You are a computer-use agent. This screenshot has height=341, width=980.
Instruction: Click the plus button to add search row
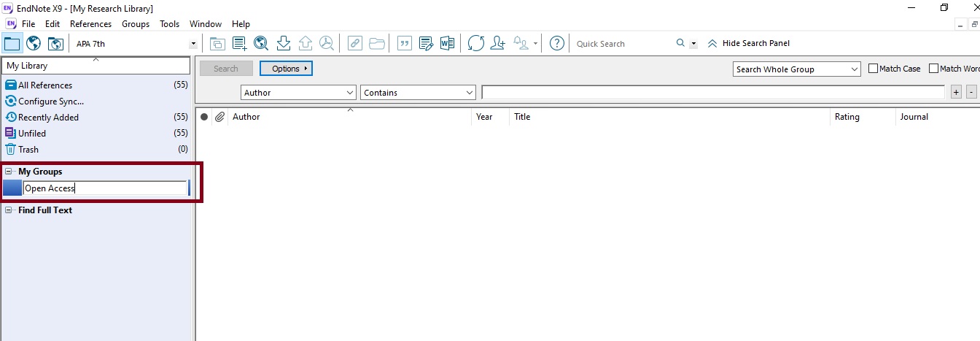tap(957, 93)
